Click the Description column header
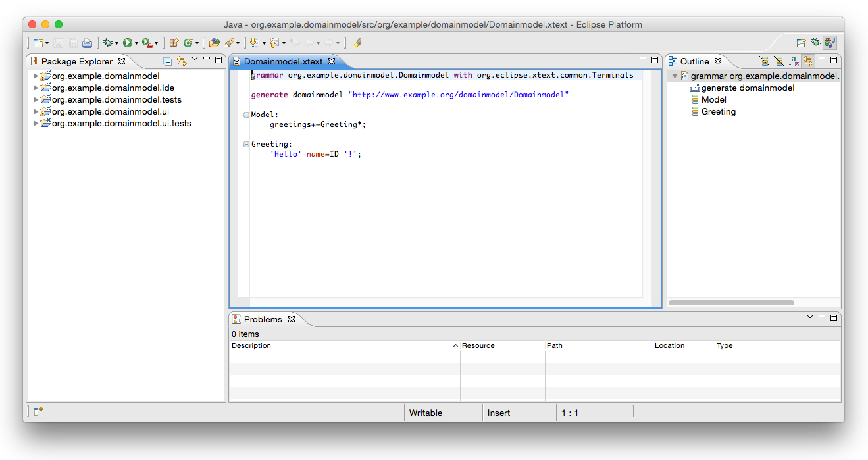 tap(251, 345)
